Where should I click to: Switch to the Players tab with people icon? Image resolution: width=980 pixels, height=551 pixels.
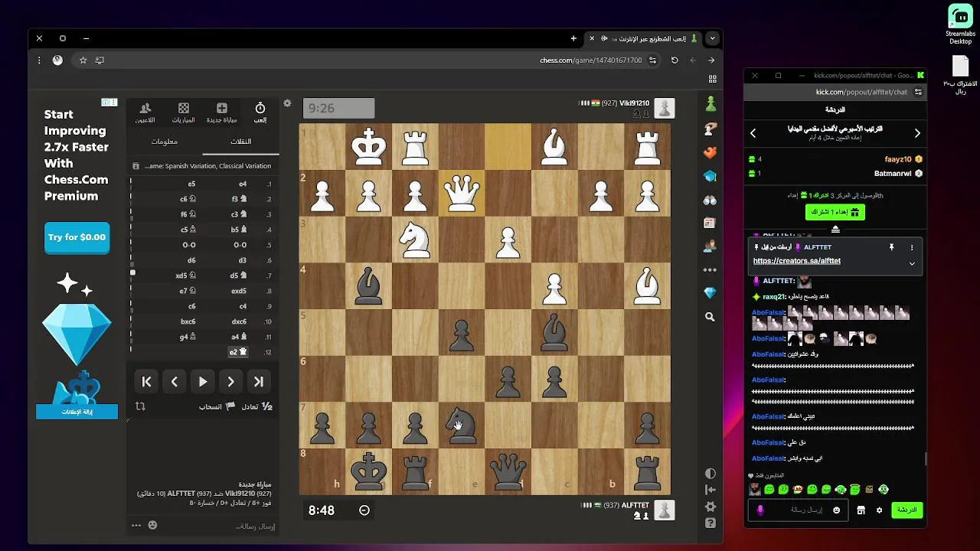tap(145, 112)
